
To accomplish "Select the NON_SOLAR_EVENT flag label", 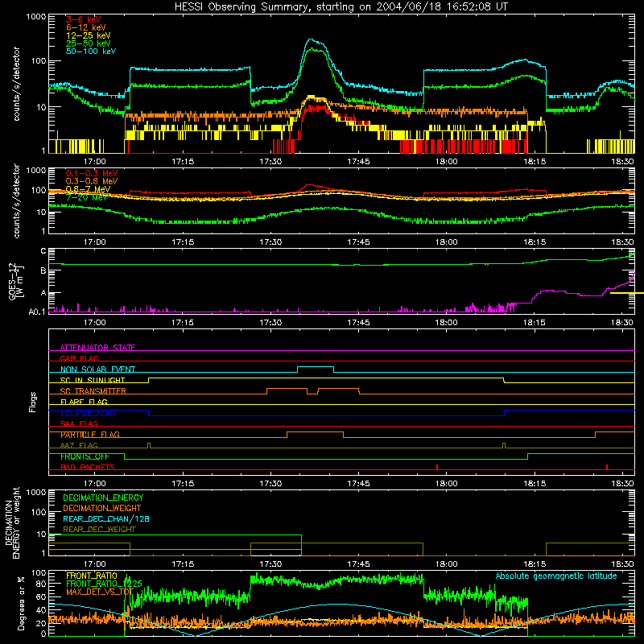I will [97, 369].
